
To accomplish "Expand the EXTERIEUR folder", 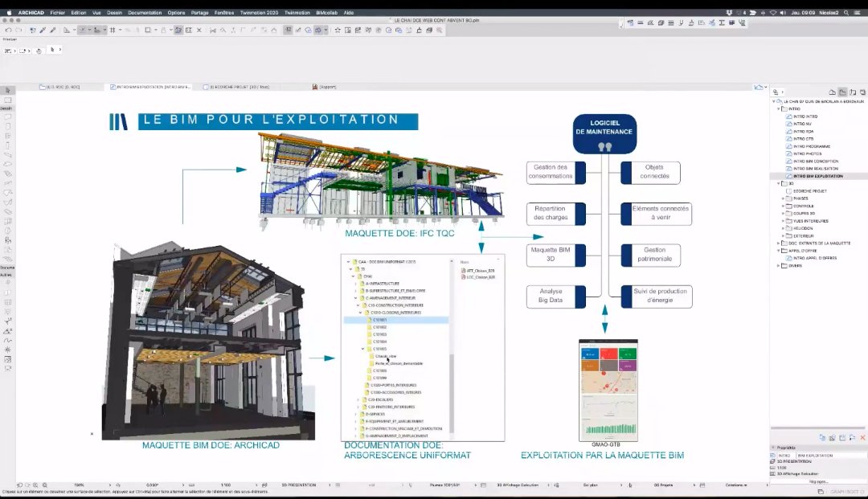I will click(x=783, y=235).
